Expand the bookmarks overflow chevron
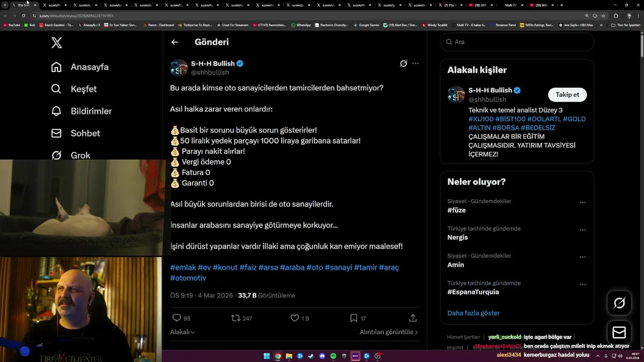Image resolution: width=644 pixels, height=362 pixels. (601, 25)
